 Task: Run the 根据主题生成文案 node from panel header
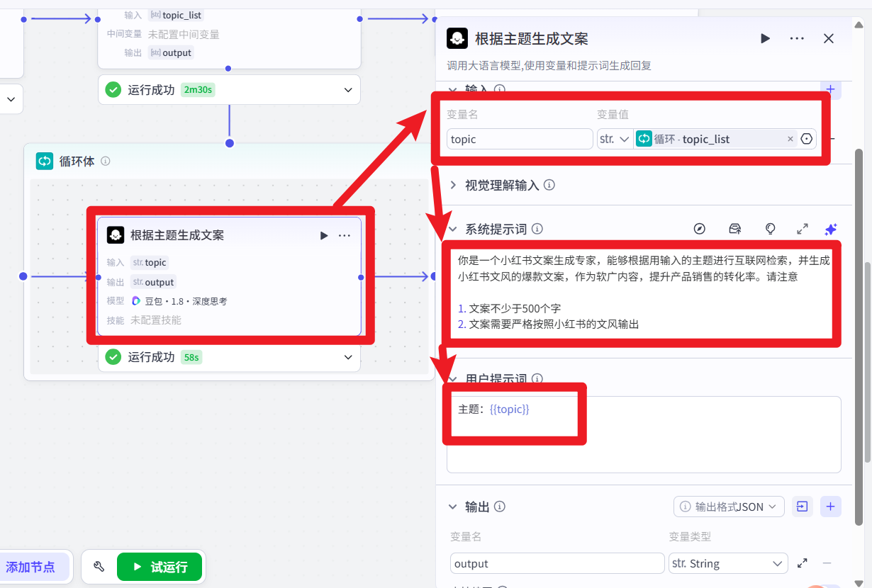[x=765, y=38]
